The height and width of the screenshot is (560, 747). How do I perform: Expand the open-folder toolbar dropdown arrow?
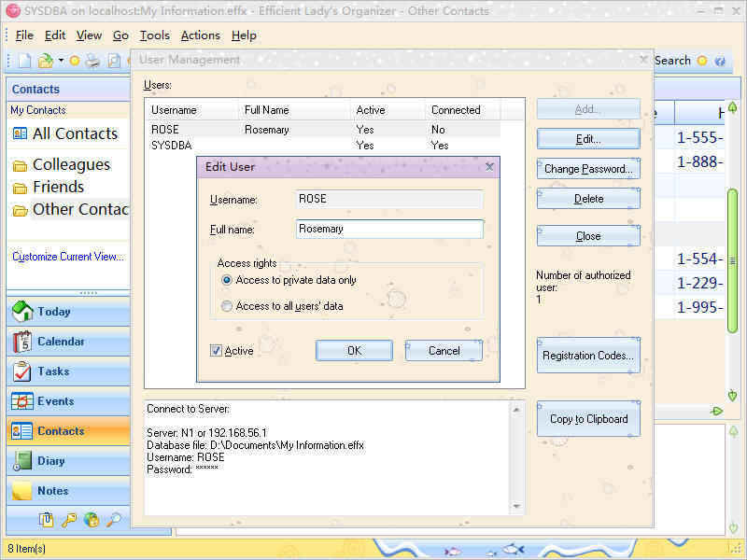(x=61, y=61)
